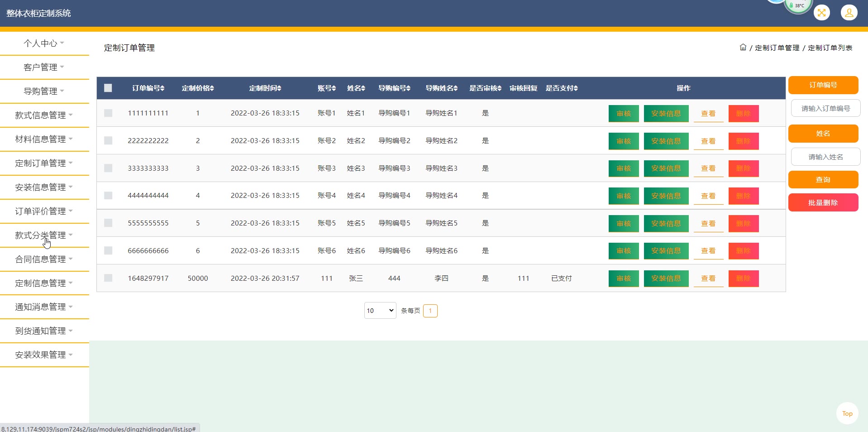
Task: Click 审核 button for order 2222222222
Action: [623, 141]
